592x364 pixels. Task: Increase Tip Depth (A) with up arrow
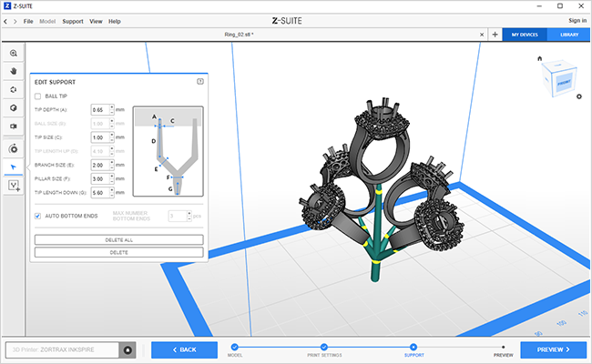(x=112, y=107)
